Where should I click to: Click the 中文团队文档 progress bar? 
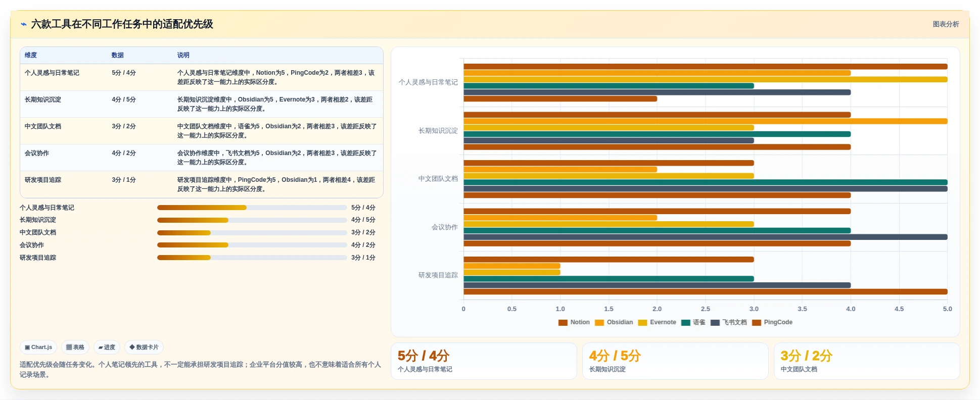click(252, 233)
